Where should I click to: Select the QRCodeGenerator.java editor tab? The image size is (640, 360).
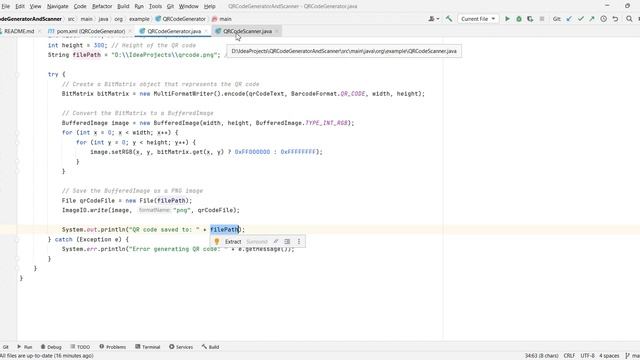click(x=174, y=31)
